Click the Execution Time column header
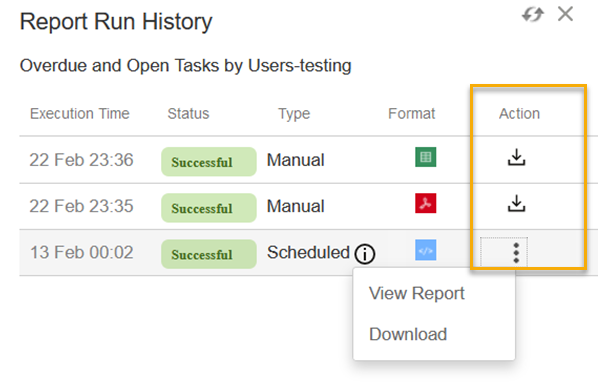 80,114
